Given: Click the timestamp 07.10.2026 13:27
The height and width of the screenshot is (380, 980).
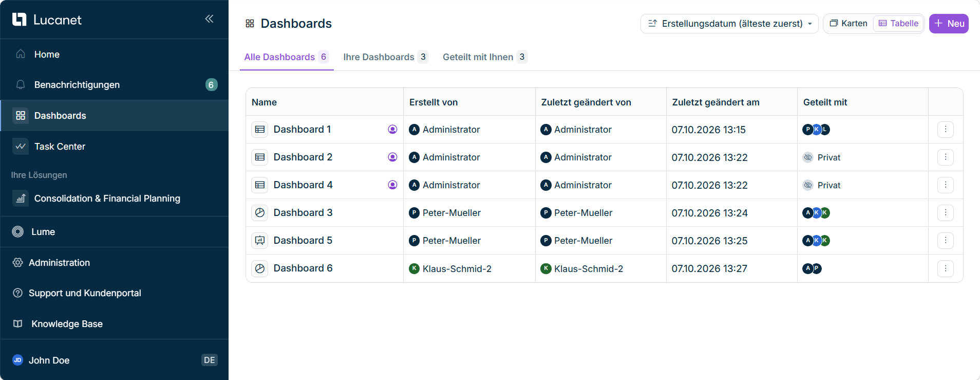Looking at the screenshot, I should [x=709, y=268].
